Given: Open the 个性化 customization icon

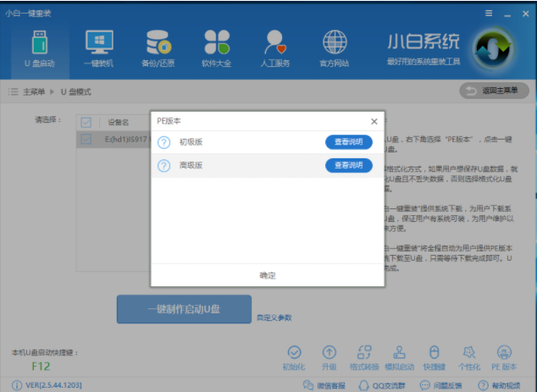Looking at the screenshot, I should point(468,352).
